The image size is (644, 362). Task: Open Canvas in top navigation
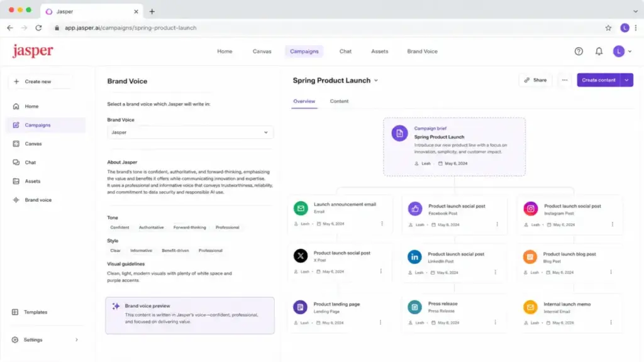pyautogui.click(x=262, y=52)
